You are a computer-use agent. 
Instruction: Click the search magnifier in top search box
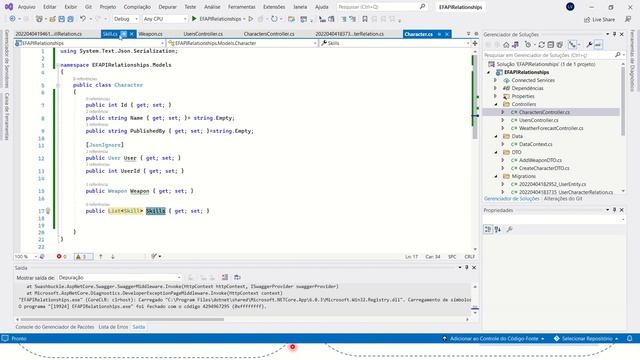pyautogui.click(x=422, y=7)
